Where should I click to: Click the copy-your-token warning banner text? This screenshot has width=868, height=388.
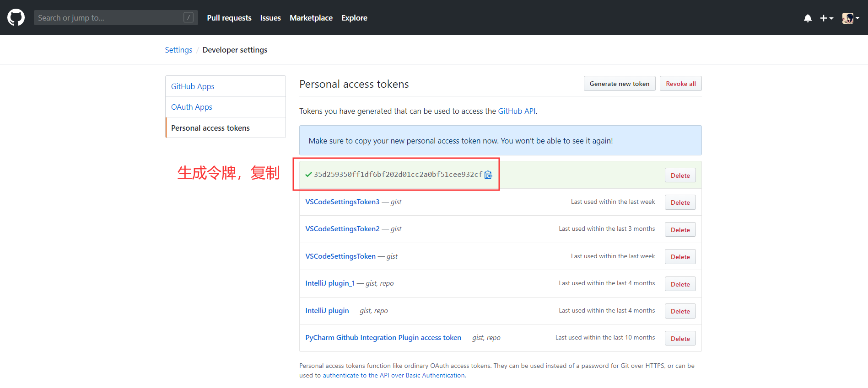point(461,141)
